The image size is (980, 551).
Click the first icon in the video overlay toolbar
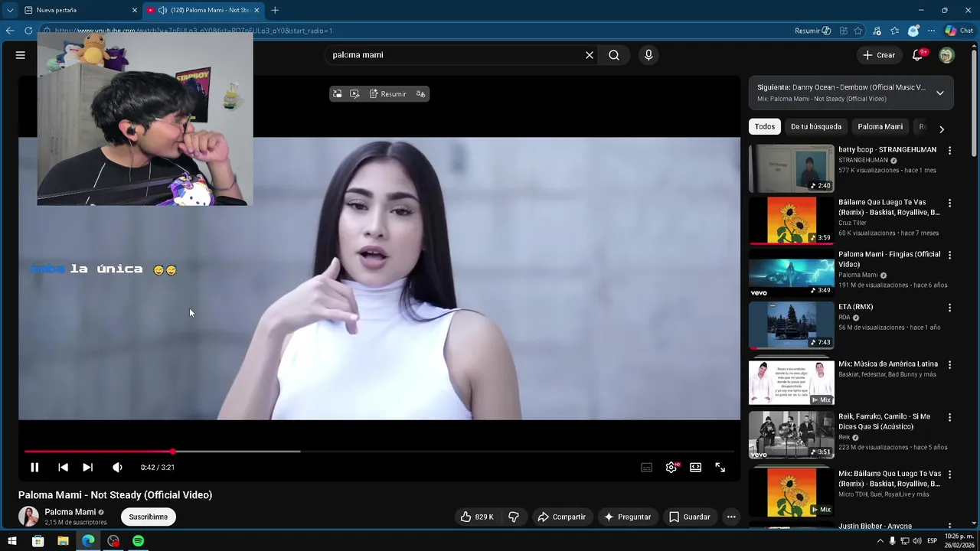(338, 94)
